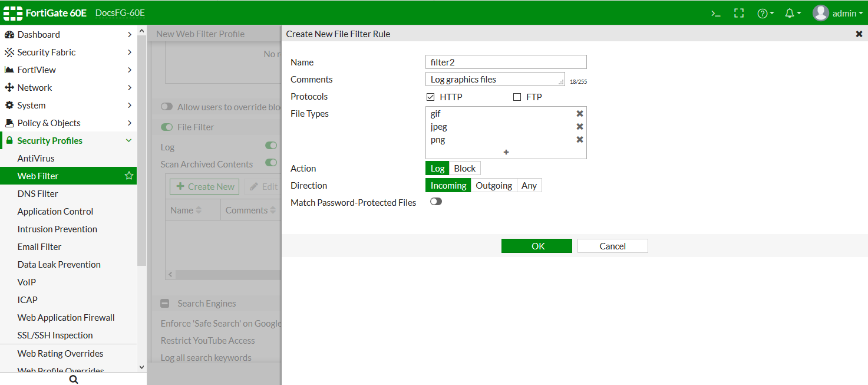Toggle Scan Archived Contents switch
Viewport: 868px width, 385px height.
(x=271, y=163)
